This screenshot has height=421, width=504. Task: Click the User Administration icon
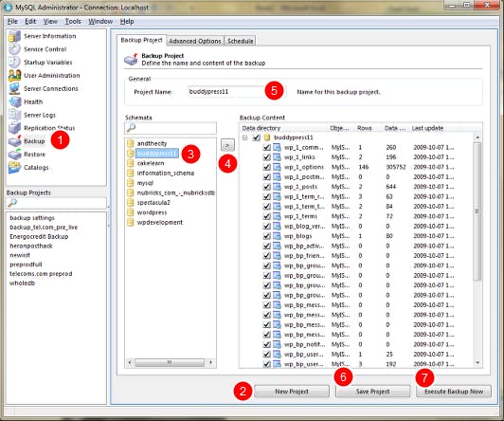14,76
